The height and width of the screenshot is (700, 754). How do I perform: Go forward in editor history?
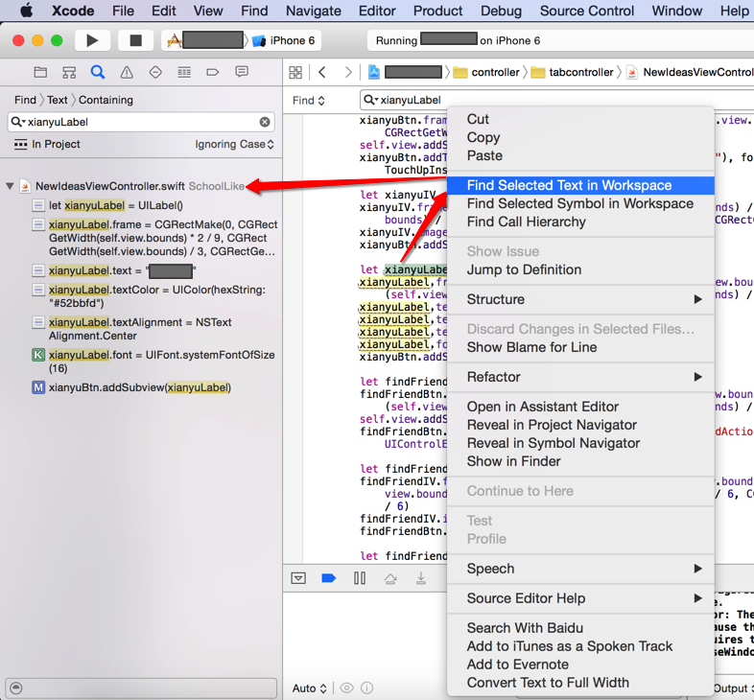348,72
